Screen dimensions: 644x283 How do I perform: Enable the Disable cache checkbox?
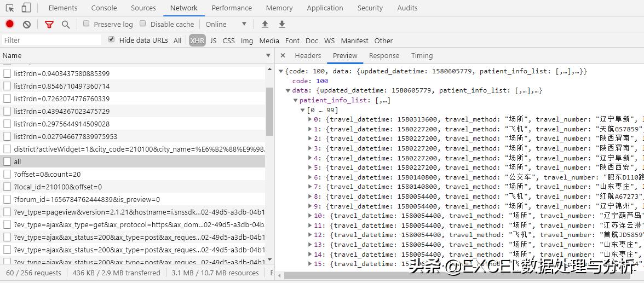143,24
